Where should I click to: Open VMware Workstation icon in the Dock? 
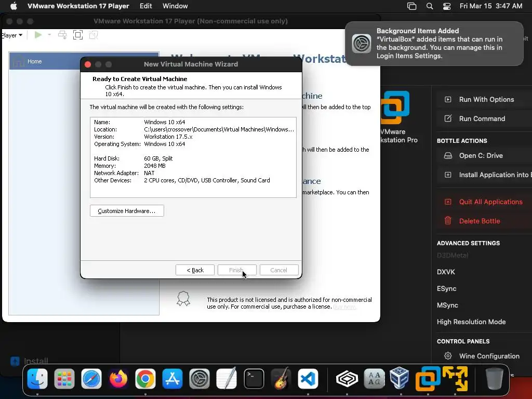pyautogui.click(x=428, y=379)
